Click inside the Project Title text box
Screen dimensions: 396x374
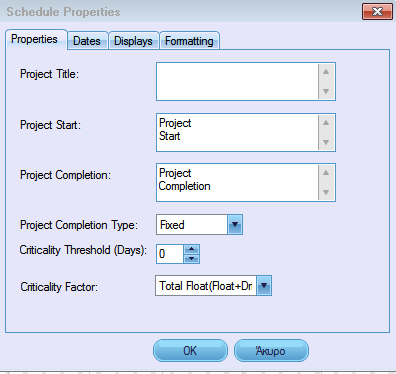click(x=237, y=81)
